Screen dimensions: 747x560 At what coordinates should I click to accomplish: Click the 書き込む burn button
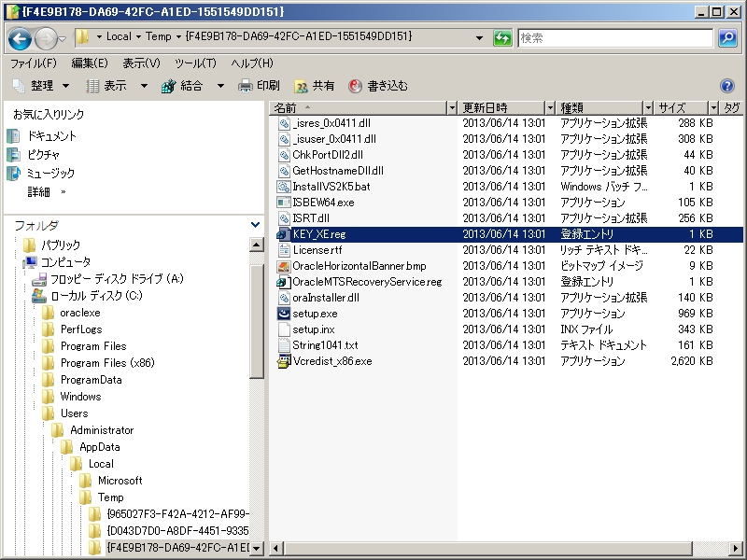(378, 86)
